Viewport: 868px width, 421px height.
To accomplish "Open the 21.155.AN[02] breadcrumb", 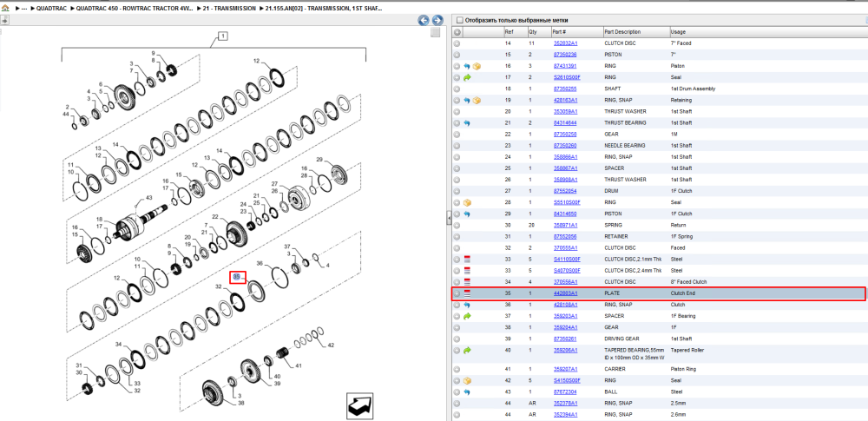I will (x=323, y=10).
